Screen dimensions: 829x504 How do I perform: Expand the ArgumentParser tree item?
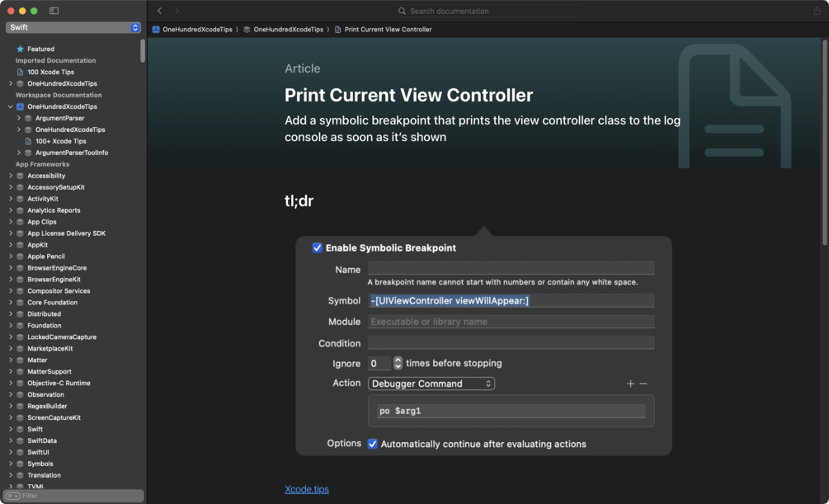pos(18,118)
